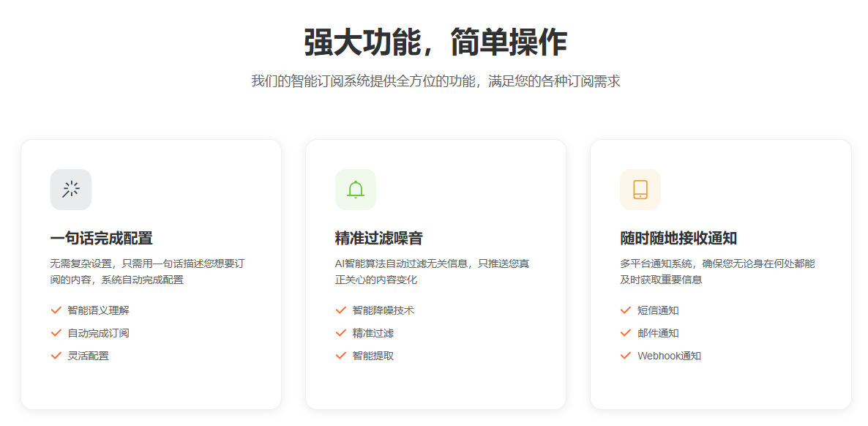Viewport: 868px width, 426px height.
Task: Open the 随时随地接收通知 card heading
Action: click(x=678, y=239)
